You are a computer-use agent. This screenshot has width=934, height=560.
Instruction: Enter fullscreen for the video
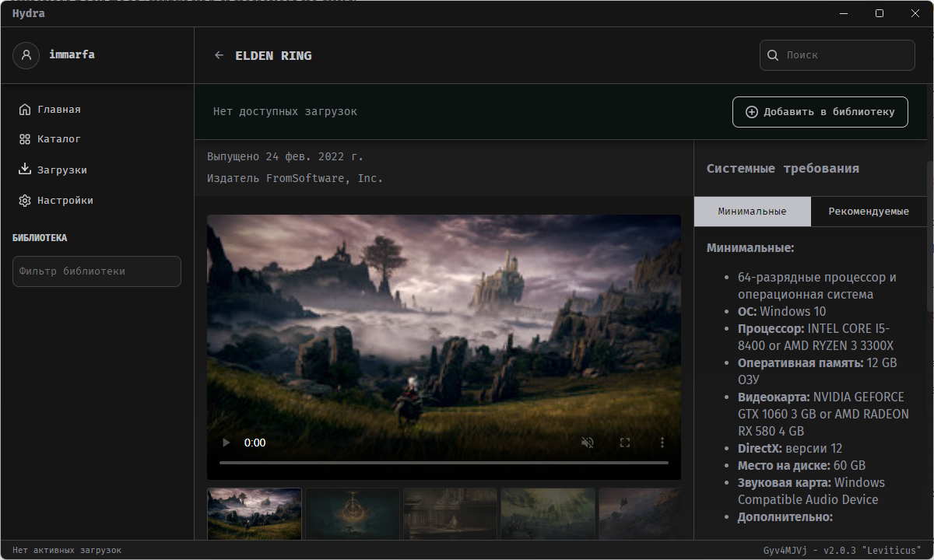pyautogui.click(x=625, y=443)
